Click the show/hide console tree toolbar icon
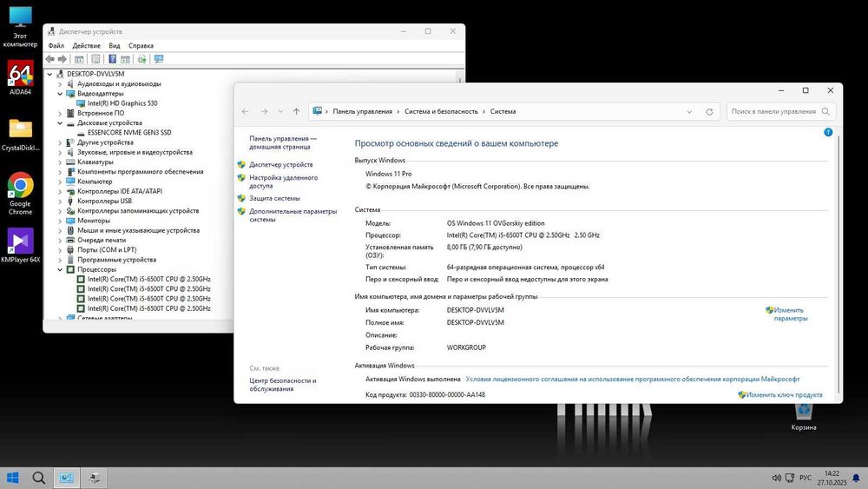 click(79, 59)
